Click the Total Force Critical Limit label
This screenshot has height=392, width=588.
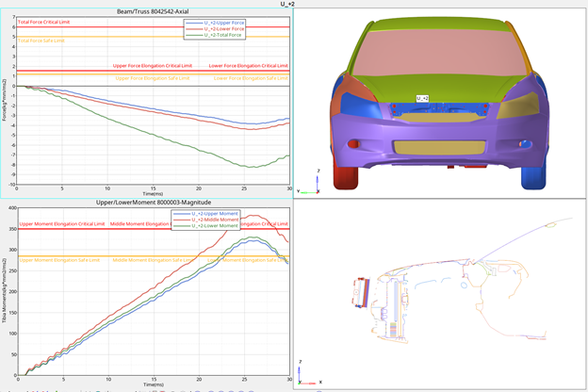(49, 22)
